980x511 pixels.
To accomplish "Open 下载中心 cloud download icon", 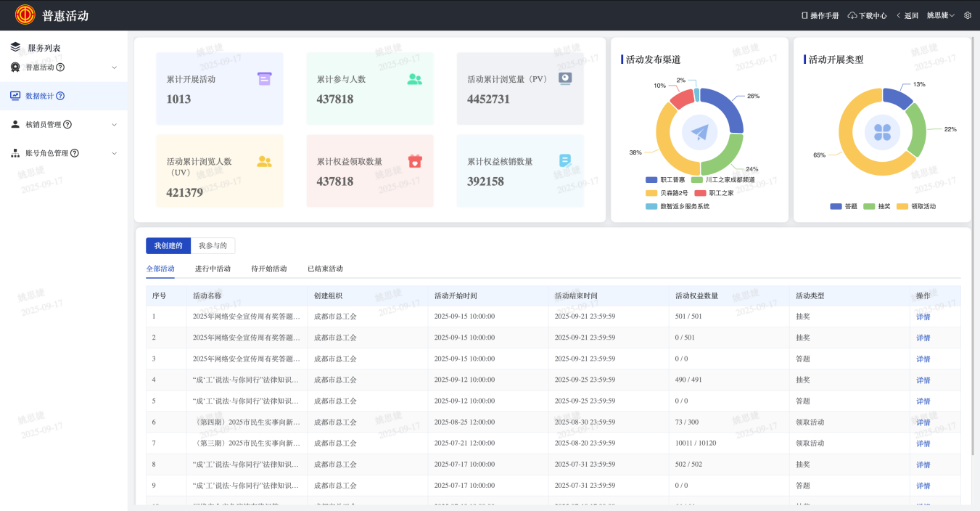I will click(x=852, y=15).
